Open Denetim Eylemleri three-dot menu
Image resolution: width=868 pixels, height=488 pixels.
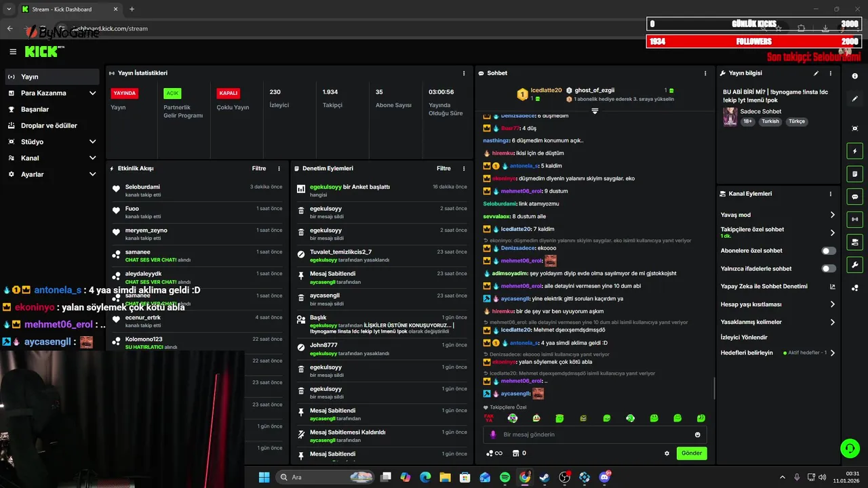(x=464, y=169)
